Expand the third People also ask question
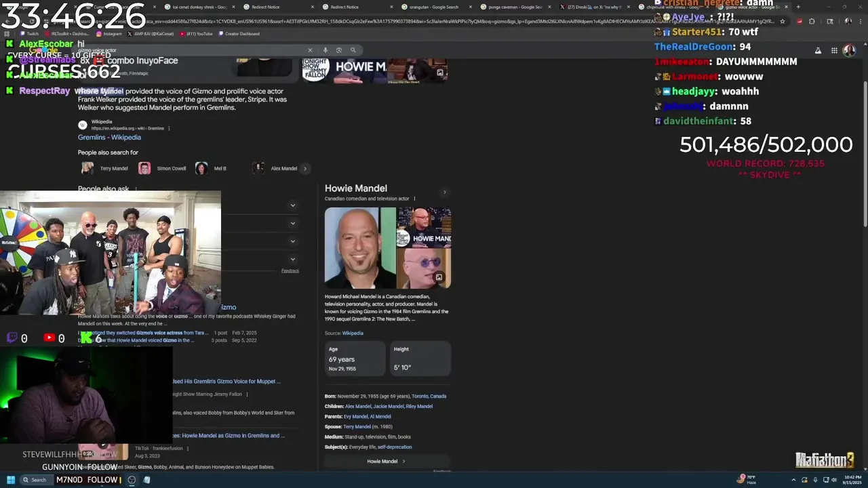Viewport: 868px width, 488px height. pos(293,241)
